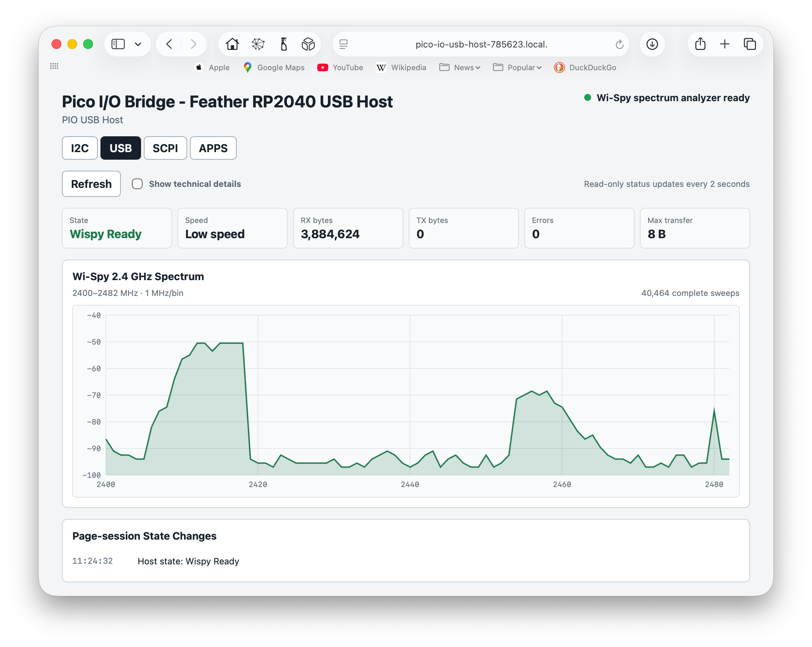Open the Google Maps bookmark

click(x=274, y=67)
